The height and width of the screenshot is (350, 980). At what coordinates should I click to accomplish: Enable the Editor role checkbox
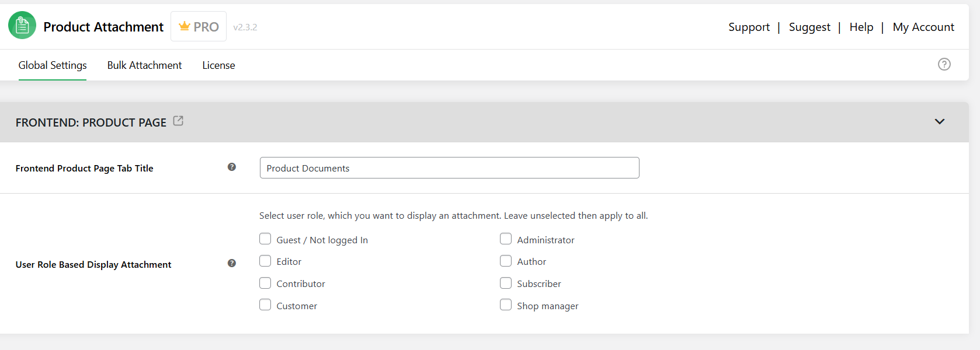pyautogui.click(x=265, y=261)
